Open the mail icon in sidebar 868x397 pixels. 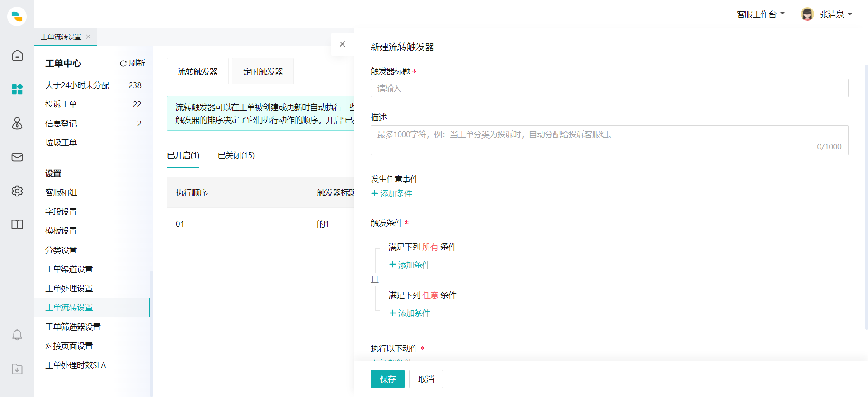(17, 157)
